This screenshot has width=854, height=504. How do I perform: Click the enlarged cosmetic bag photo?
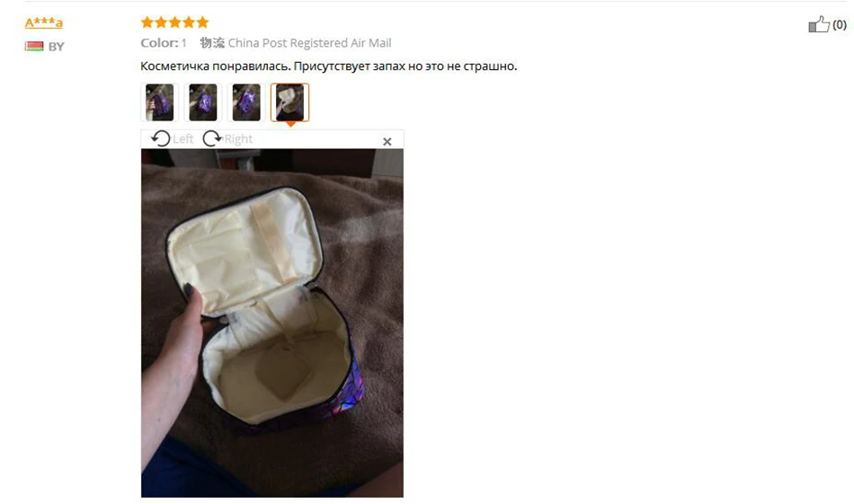[272, 323]
